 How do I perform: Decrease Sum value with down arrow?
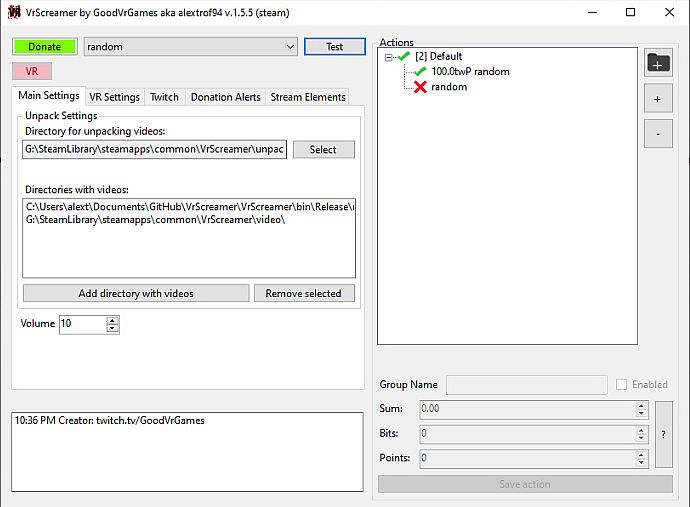pos(641,413)
